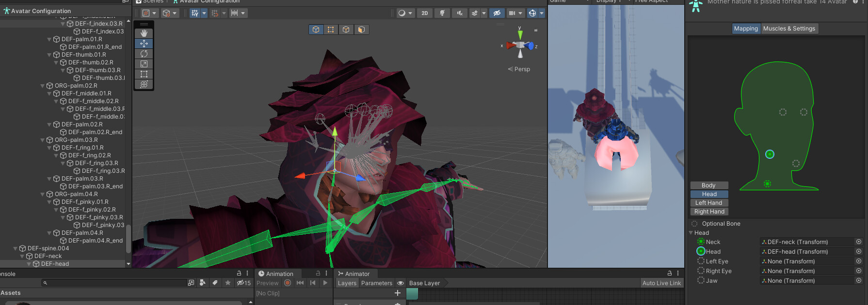The width and height of the screenshot is (868, 305).
Task: Toggle 2D scene view mode
Action: click(425, 13)
